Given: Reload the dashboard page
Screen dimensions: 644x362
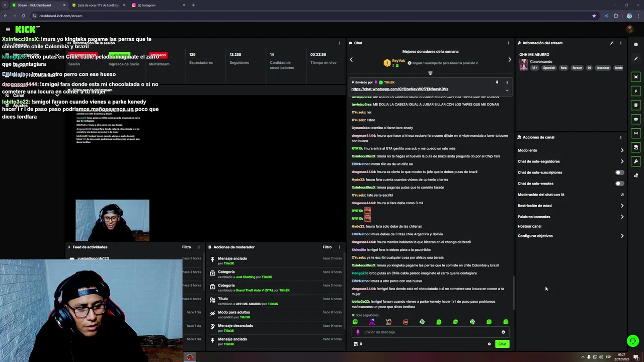Looking at the screenshot, I should pos(24,16).
